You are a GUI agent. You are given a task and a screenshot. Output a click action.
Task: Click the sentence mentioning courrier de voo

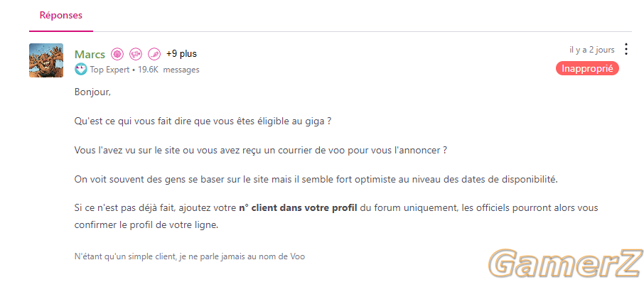coord(260,151)
